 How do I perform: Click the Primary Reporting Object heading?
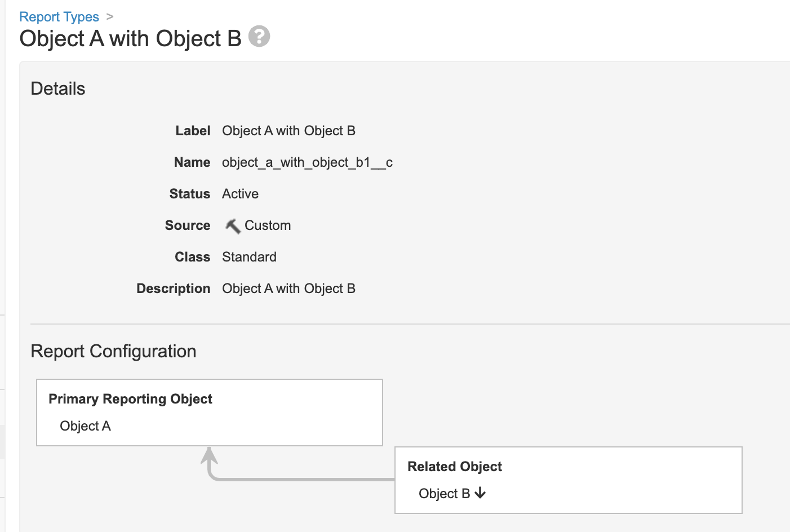click(x=130, y=399)
